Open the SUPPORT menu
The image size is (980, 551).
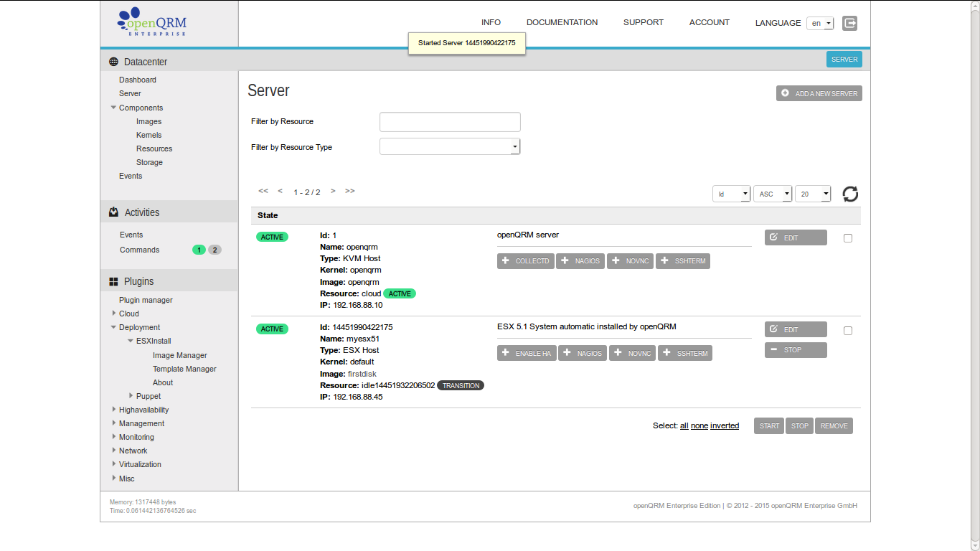pos(644,22)
